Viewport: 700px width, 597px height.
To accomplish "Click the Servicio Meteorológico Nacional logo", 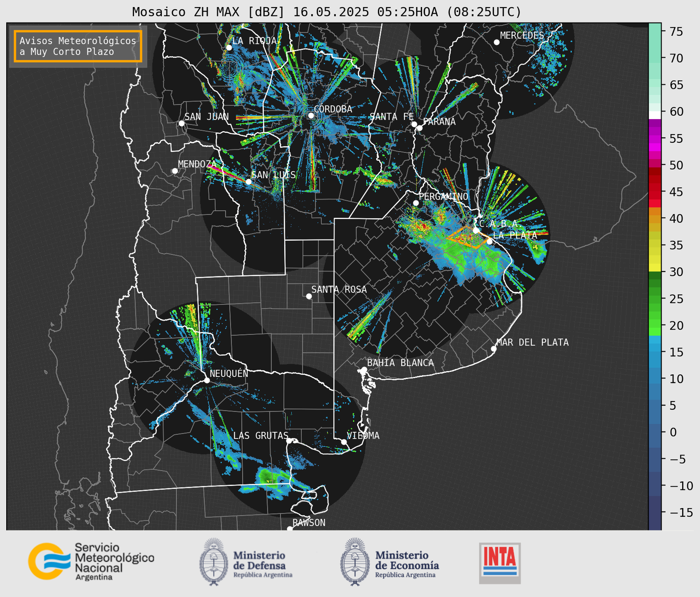I will pyautogui.click(x=91, y=561).
